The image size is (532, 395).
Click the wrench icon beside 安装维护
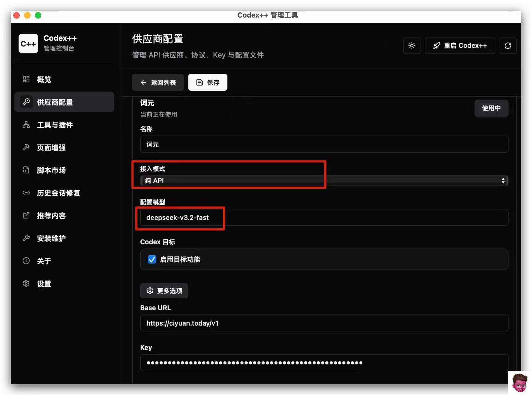tap(26, 238)
